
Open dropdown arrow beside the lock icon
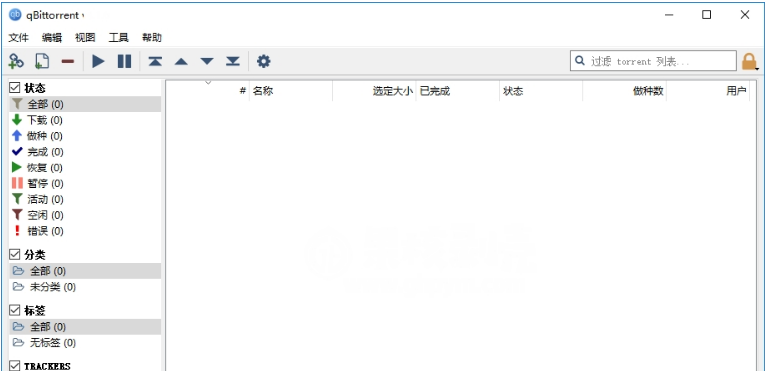[757, 69]
